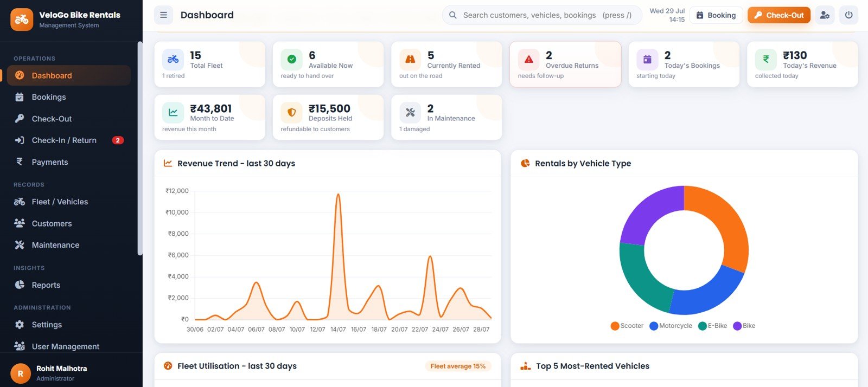This screenshot has width=868, height=387.
Task: Toggle the sidebar with the hamburger menu icon
Action: 163,15
